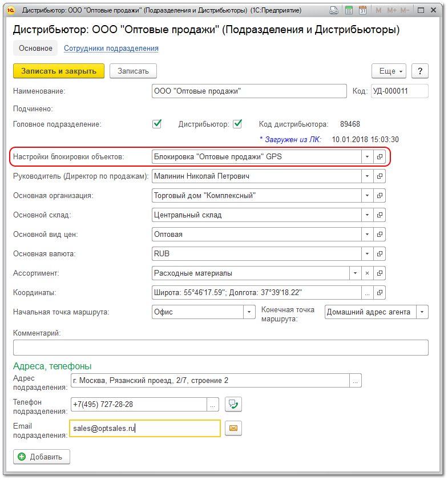Click the Записать button
Image resolution: width=448 pixels, height=480 pixels.
[133, 71]
